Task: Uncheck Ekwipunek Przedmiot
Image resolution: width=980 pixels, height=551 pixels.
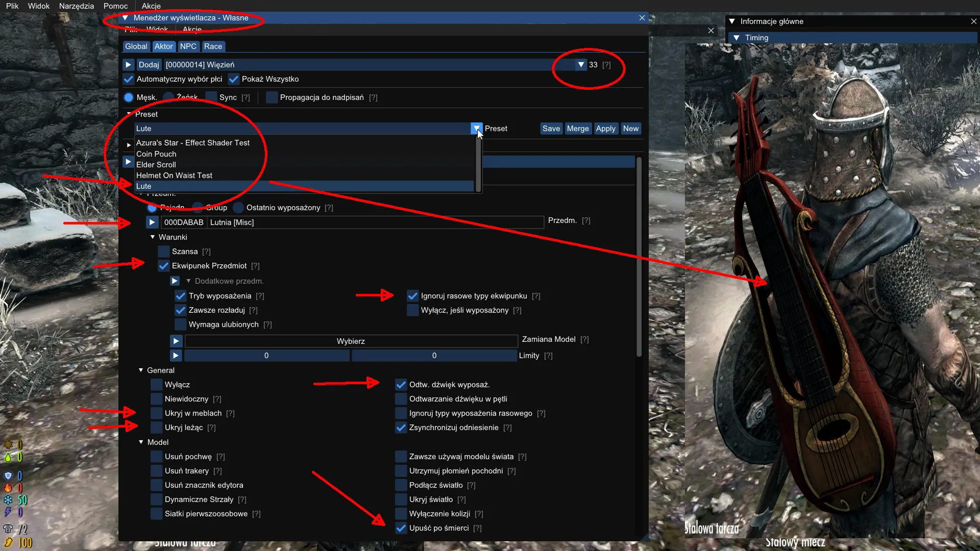Action: [164, 266]
